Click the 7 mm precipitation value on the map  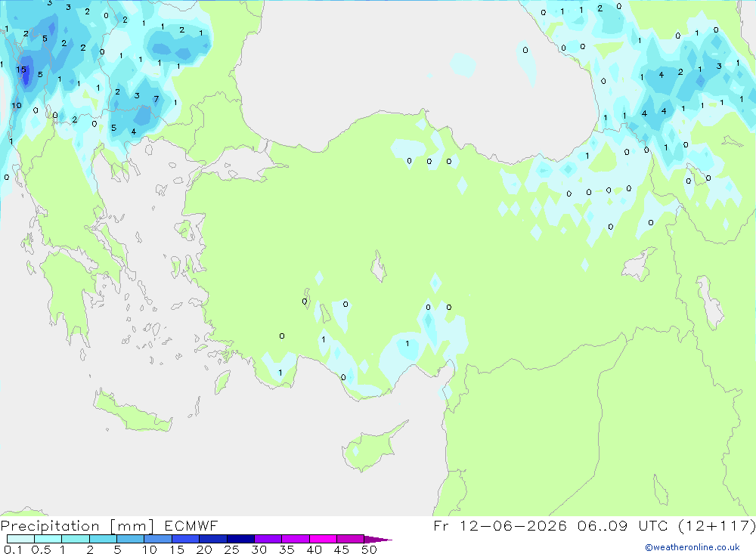pos(156,99)
